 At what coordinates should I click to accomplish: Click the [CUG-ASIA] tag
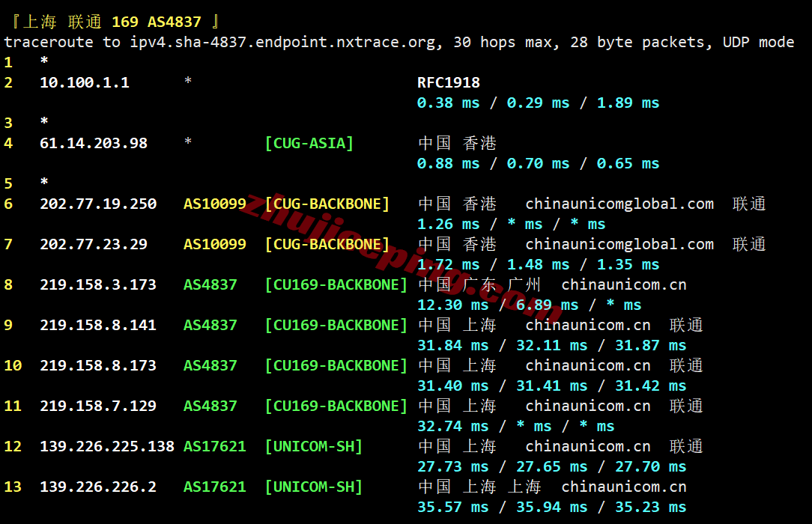(309, 143)
